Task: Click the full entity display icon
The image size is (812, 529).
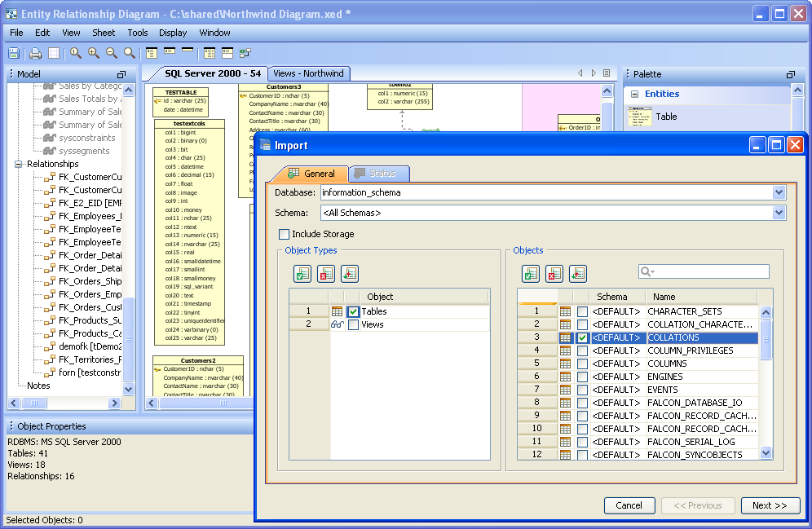Action: click(152, 53)
